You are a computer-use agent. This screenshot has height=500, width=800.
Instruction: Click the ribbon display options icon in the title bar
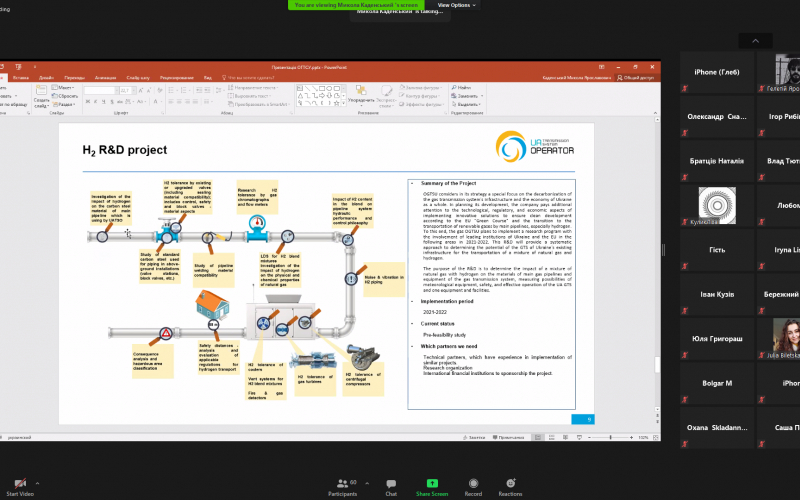tap(602, 67)
